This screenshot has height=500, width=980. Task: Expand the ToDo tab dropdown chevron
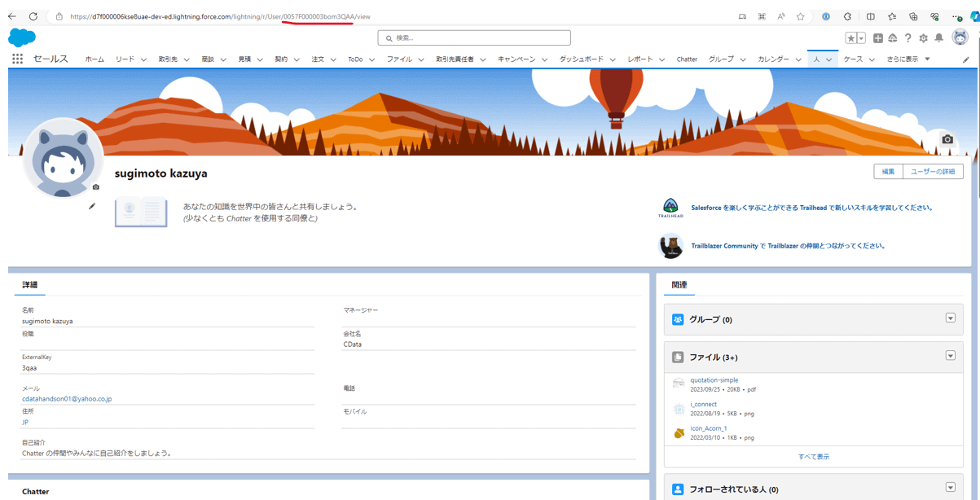[x=371, y=59]
